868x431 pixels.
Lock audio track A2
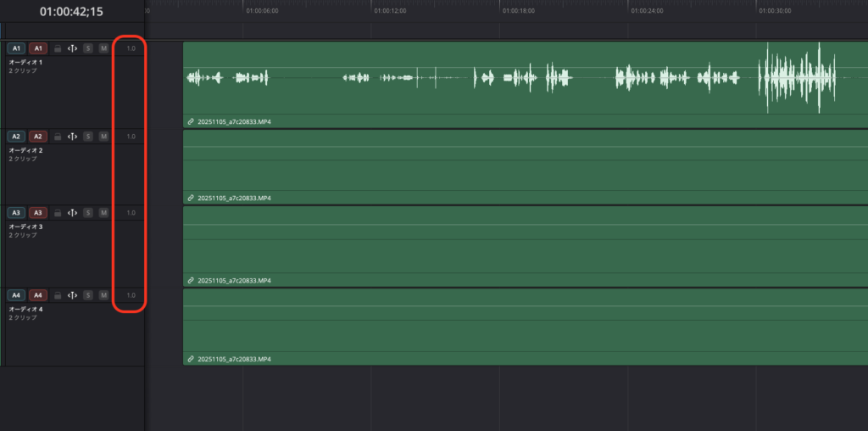pyautogui.click(x=58, y=136)
